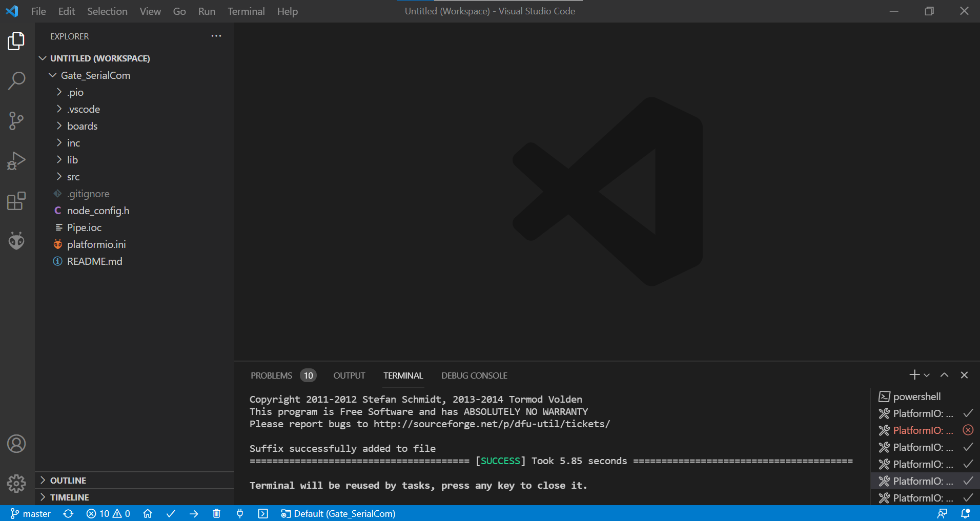
Task: Expand the src folder
Action: 73,177
